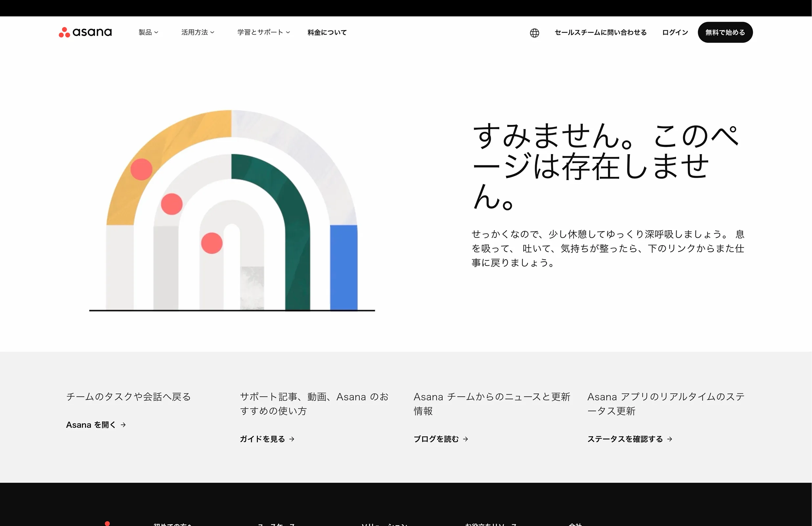The width and height of the screenshot is (812, 526).
Task: Click the text チームのタスクや会話へ戻る
Action: [128, 396]
